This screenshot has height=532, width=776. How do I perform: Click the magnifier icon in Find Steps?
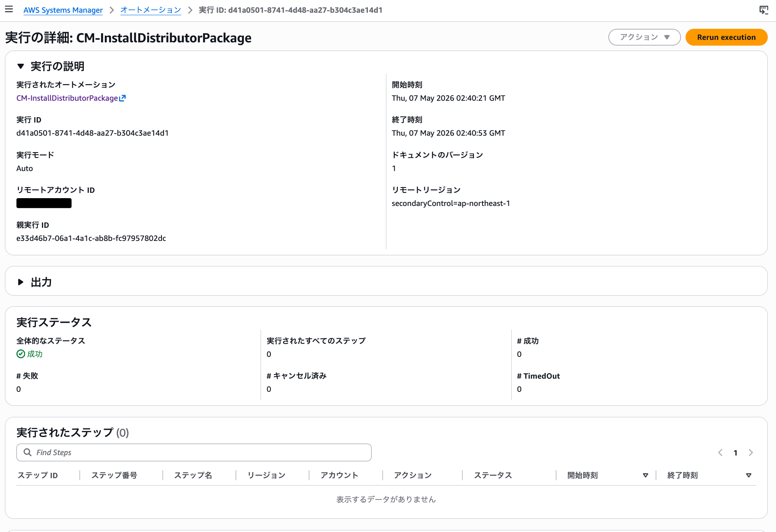point(28,452)
